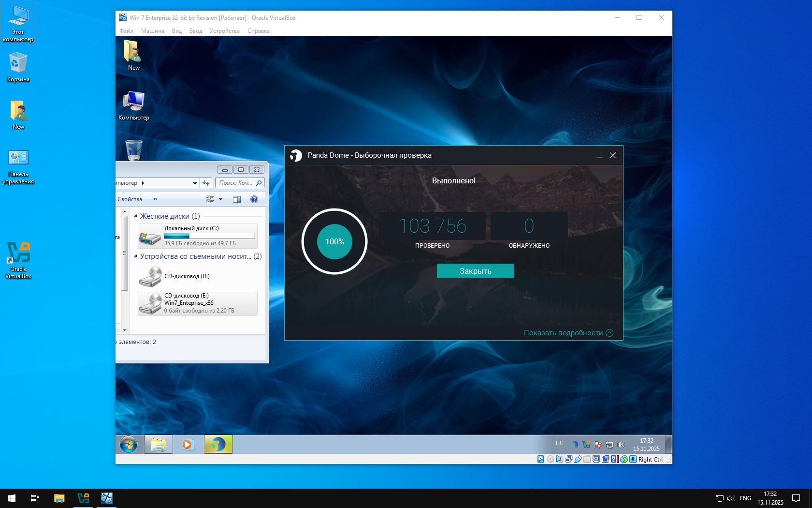The width and height of the screenshot is (812, 508).
Task: Click the Windows 7 Start orb
Action: (x=129, y=444)
